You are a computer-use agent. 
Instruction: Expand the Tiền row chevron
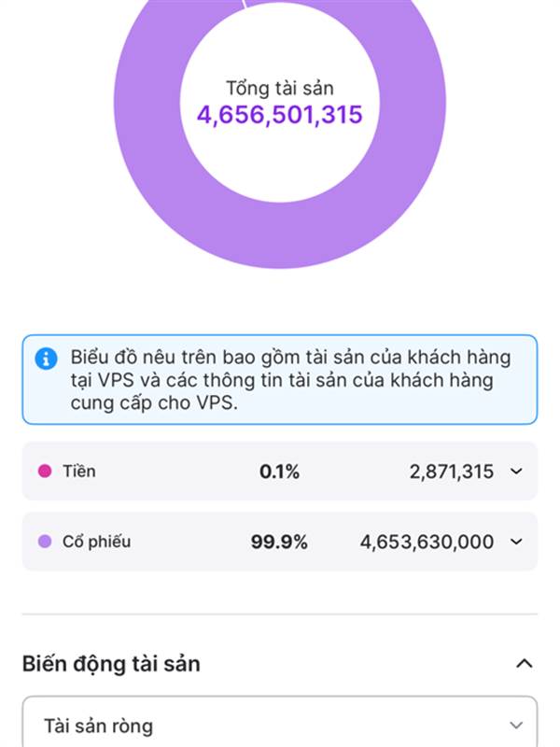517,472
